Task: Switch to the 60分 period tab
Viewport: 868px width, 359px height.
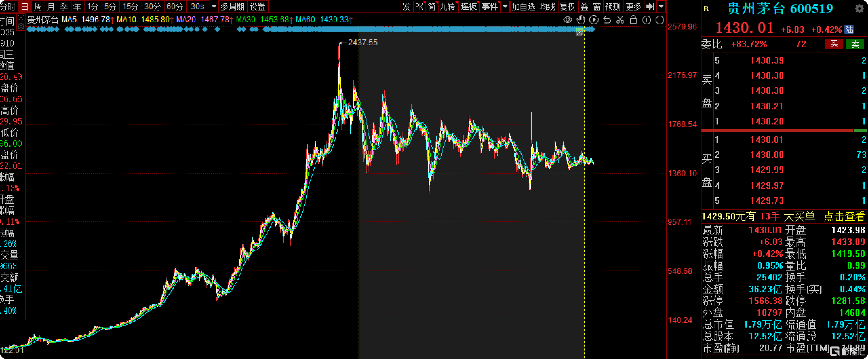Action: tap(174, 7)
